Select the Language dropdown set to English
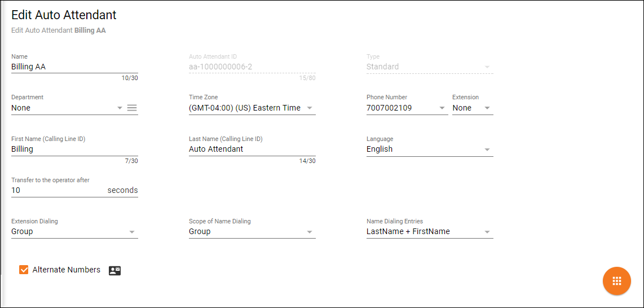 click(x=487, y=149)
